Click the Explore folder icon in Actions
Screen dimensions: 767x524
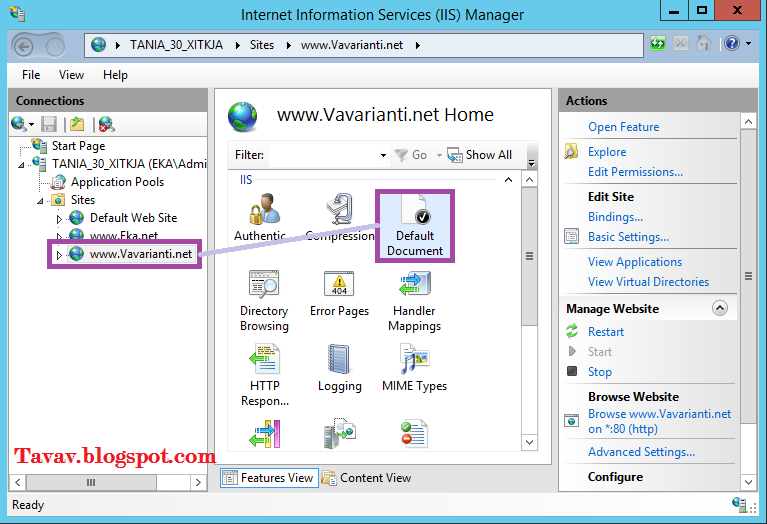point(571,151)
